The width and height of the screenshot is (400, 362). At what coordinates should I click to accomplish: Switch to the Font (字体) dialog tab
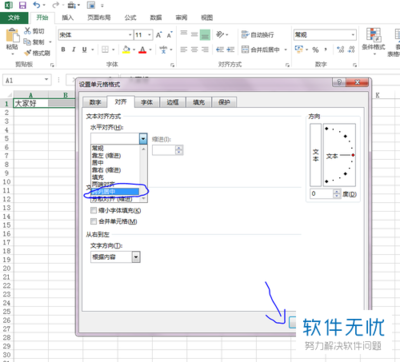tap(147, 102)
